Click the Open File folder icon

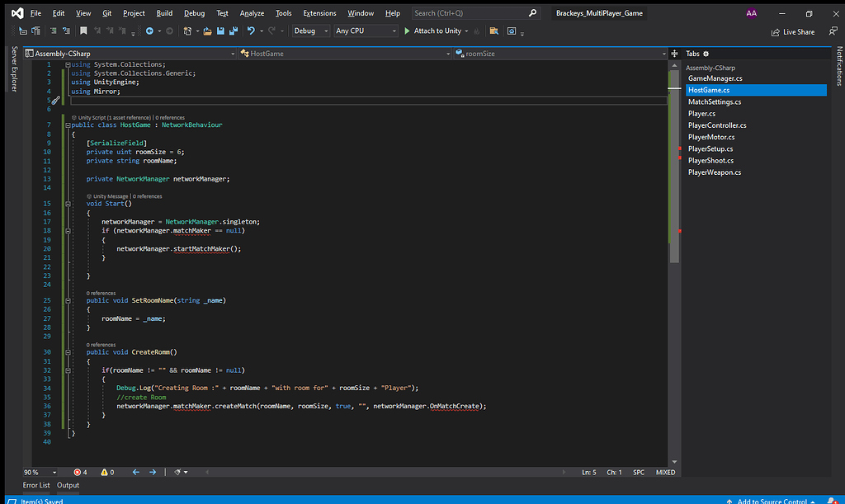point(209,31)
